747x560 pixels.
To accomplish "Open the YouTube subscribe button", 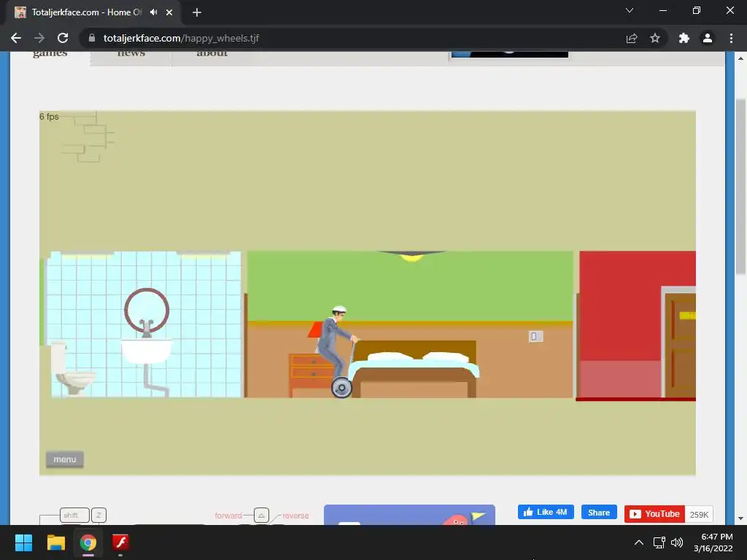I will tap(654, 514).
